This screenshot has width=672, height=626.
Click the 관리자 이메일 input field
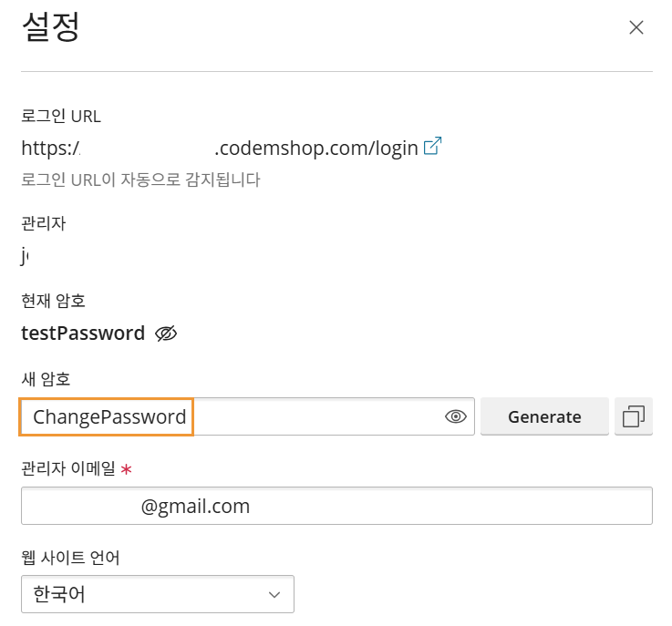click(336, 506)
